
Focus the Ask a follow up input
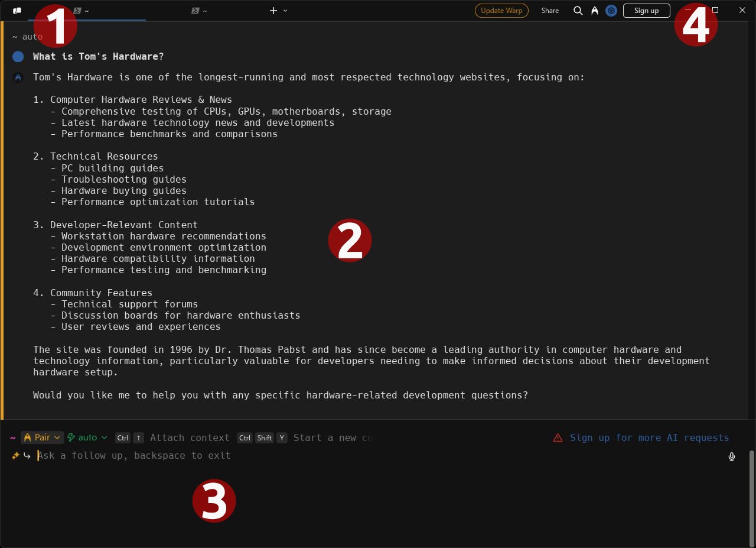[378, 456]
